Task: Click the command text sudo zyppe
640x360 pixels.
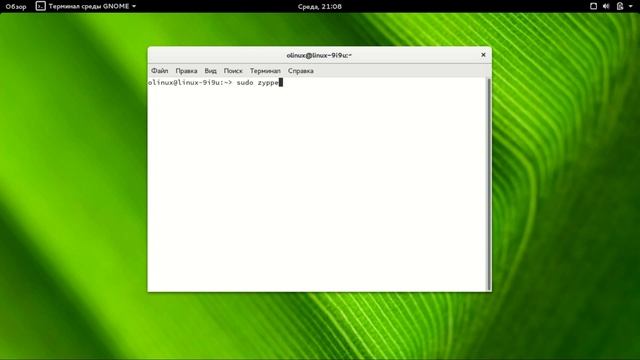Action: (x=258, y=82)
